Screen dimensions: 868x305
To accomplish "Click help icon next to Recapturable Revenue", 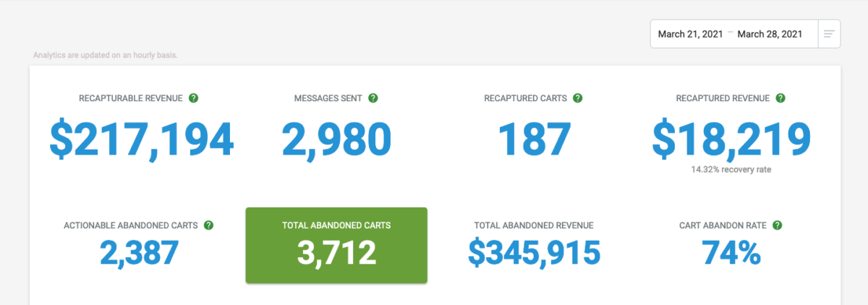I will pos(194,98).
